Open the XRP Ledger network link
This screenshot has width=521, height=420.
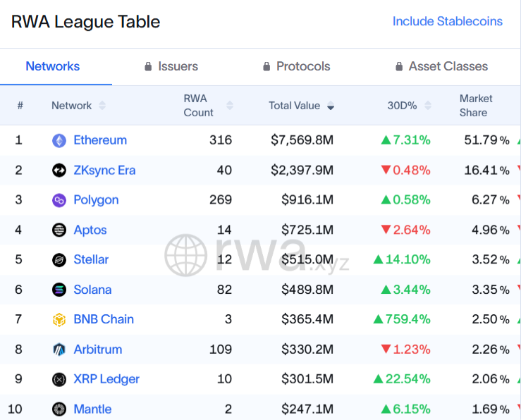(x=106, y=379)
